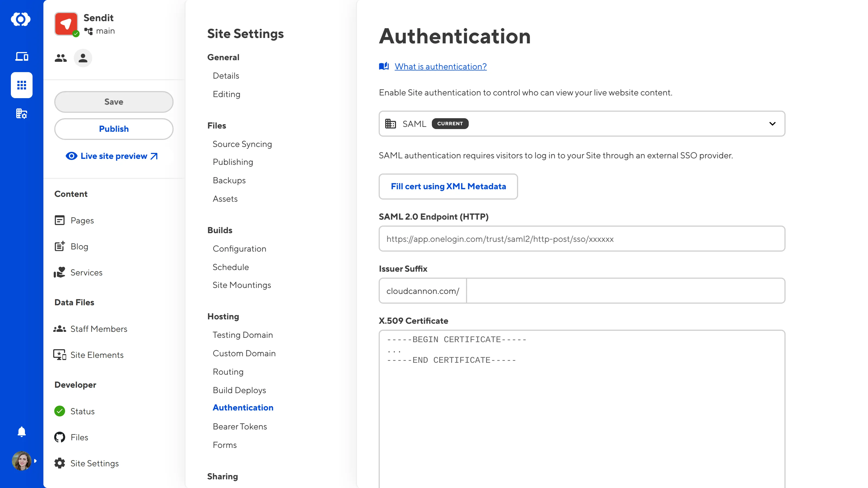Click the Blog icon in sidebar
The image size is (868, 488).
coord(60,246)
